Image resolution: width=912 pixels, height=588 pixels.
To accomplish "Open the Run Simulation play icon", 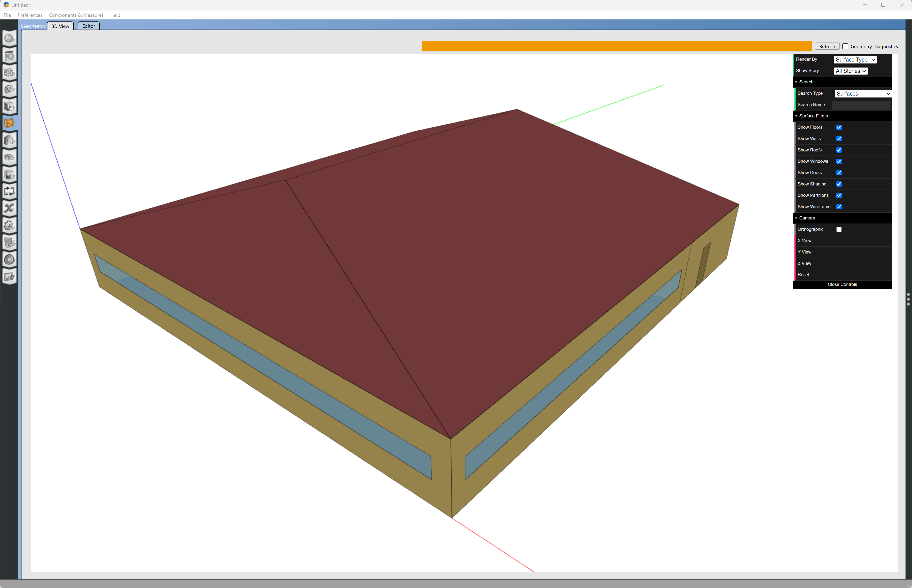I will (9, 260).
